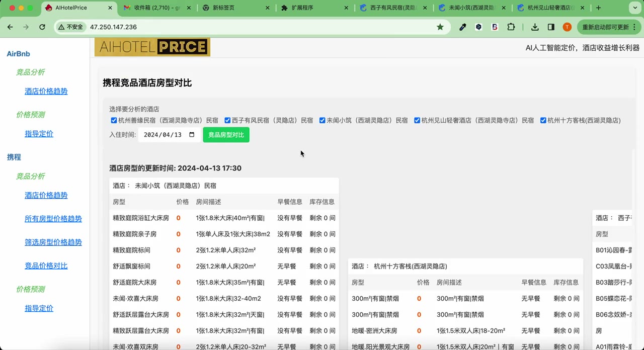Close the 扩展程序 tab
Viewport: 644px width, 350px height.
pyautogui.click(x=346, y=8)
